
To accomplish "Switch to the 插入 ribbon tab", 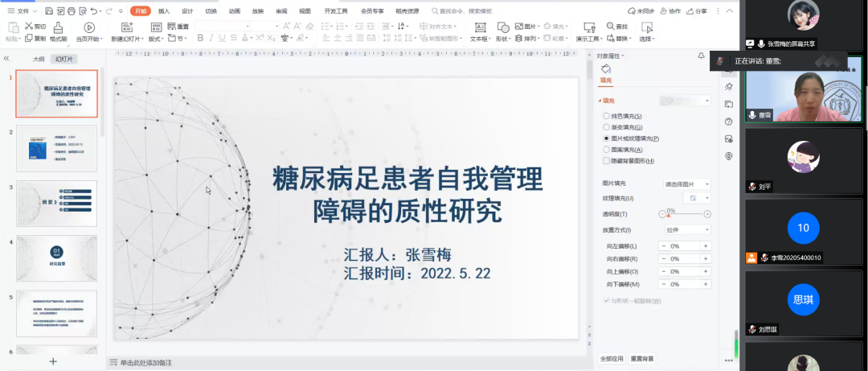I will pyautogui.click(x=164, y=11).
